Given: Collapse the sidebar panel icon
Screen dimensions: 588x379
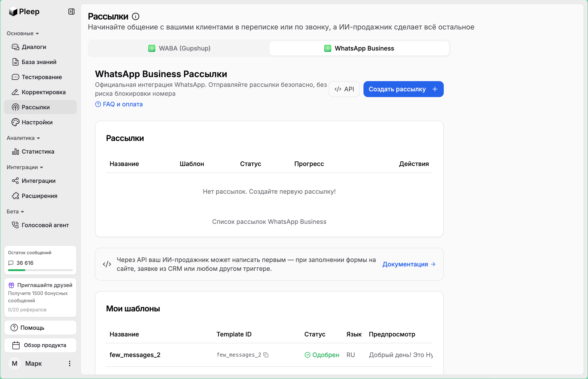Looking at the screenshot, I should [71, 12].
